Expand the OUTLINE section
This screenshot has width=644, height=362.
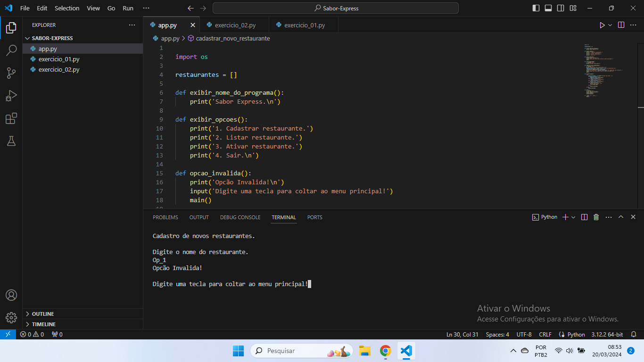click(x=83, y=314)
